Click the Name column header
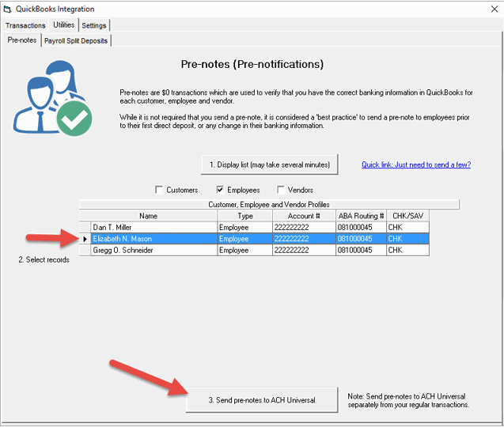504x427 pixels. (x=148, y=216)
